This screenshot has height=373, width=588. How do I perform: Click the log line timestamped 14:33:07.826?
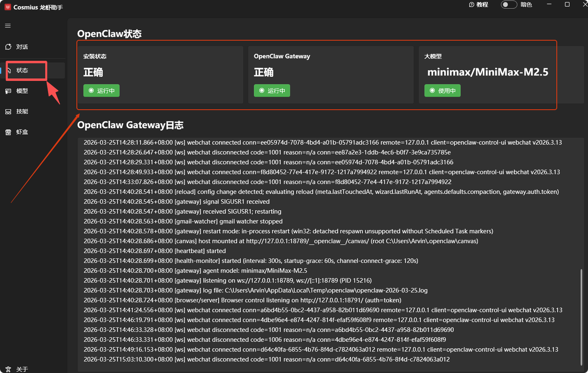coord(267,182)
